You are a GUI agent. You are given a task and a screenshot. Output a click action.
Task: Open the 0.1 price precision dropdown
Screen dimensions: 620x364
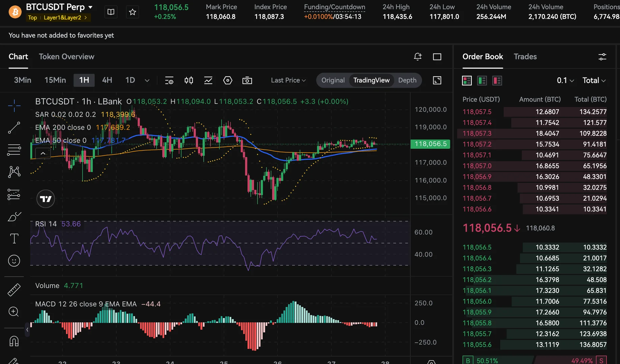[565, 81]
